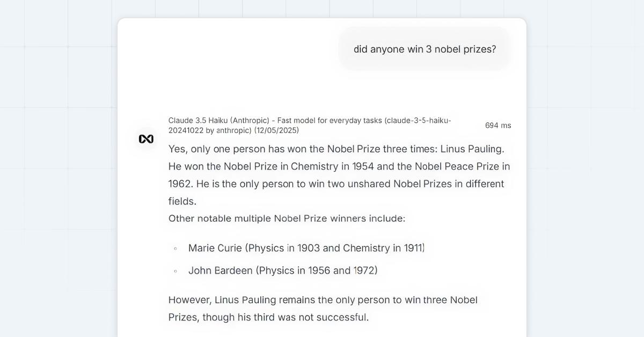Click the infinity logo avatar icon

(x=146, y=139)
